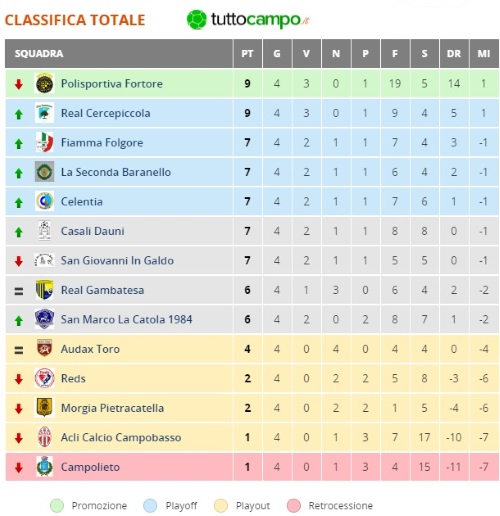The width and height of the screenshot is (500, 516).
Task: Click the DR column header
Action: pos(454,54)
